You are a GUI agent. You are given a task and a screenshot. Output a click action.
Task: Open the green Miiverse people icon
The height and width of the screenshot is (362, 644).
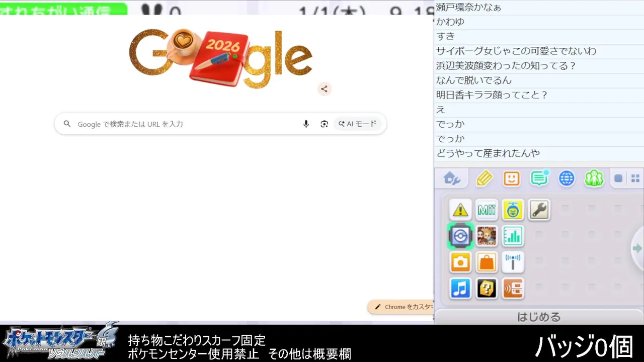594,178
